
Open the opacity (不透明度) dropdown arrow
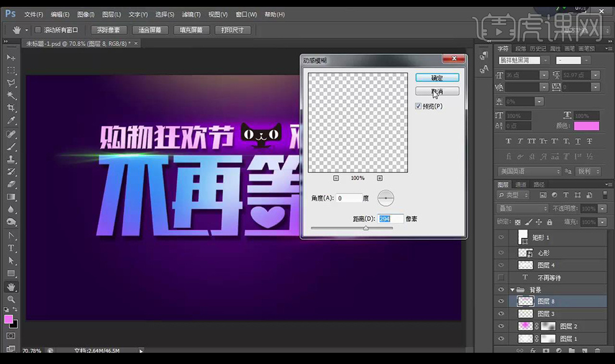[603, 209]
